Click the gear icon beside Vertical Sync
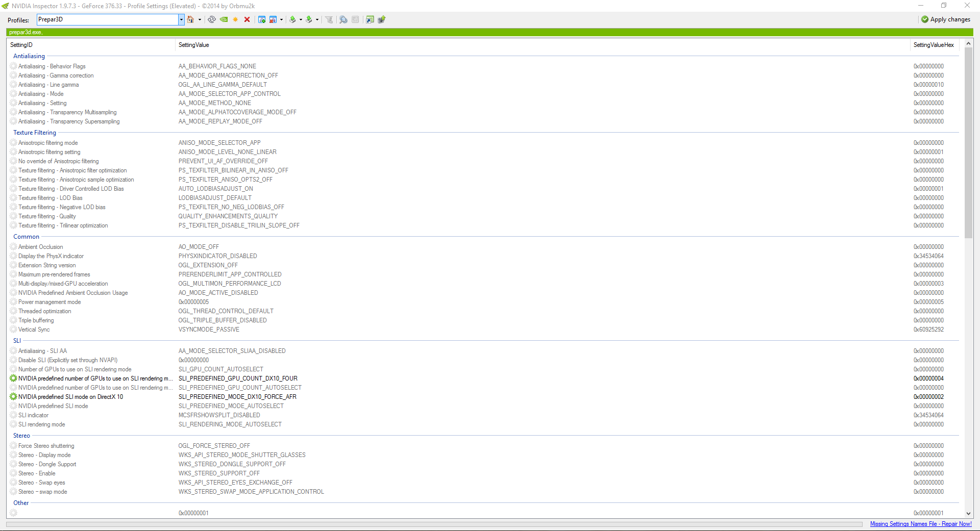The image size is (980, 531). pos(13,330)
